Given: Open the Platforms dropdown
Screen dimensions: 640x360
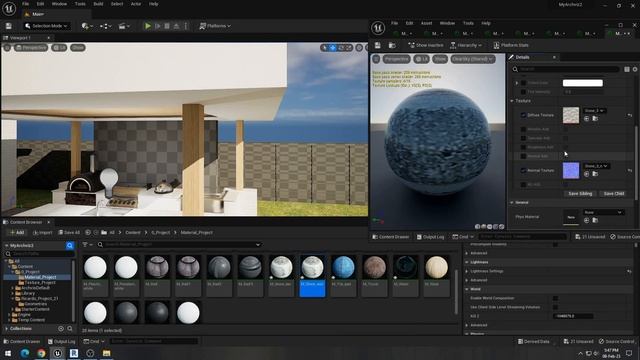Looking at the screenshot, I should 215,26.
